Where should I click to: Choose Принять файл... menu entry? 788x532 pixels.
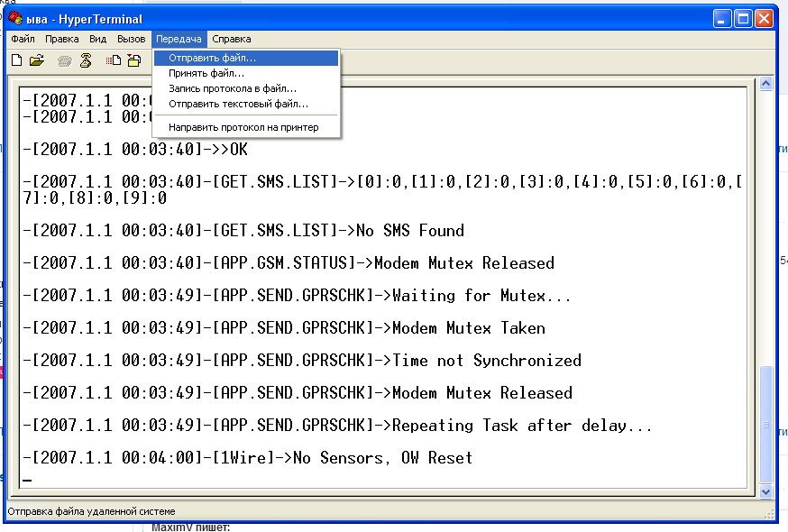(206, 73)
